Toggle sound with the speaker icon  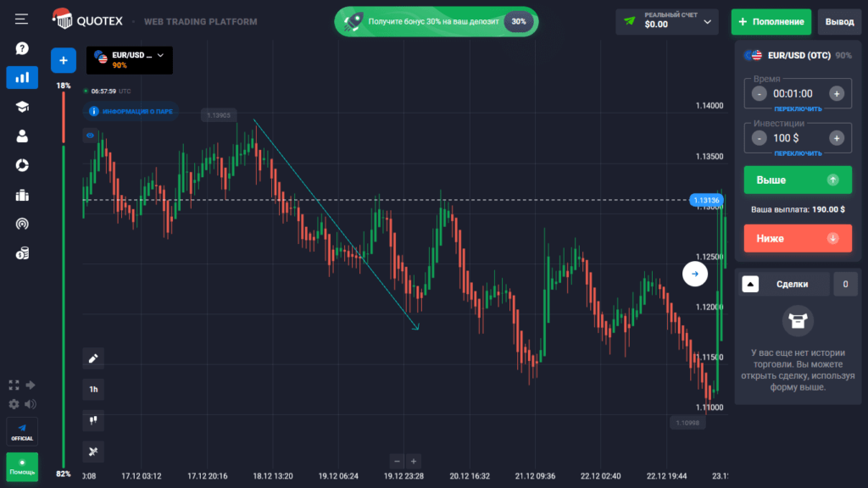31,404
